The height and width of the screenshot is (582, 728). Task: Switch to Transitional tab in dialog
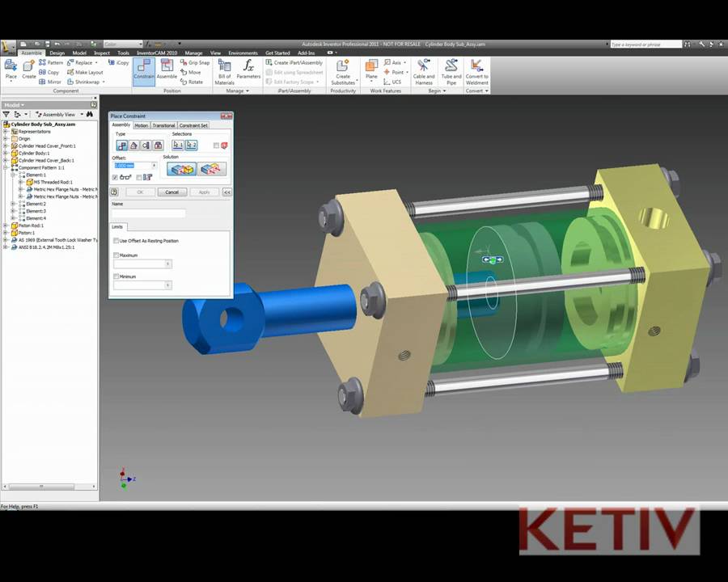click(163, 125)
